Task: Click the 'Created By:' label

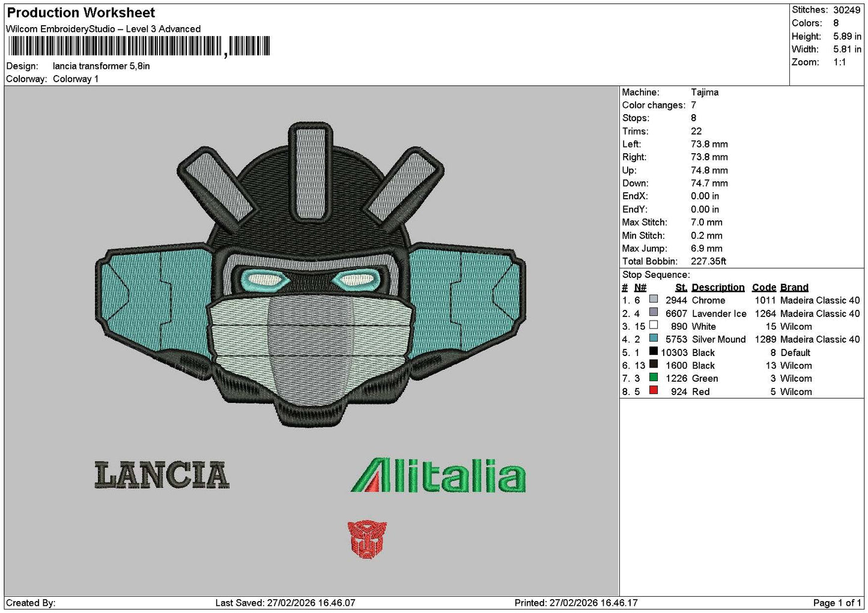Action: click(31, 603)
